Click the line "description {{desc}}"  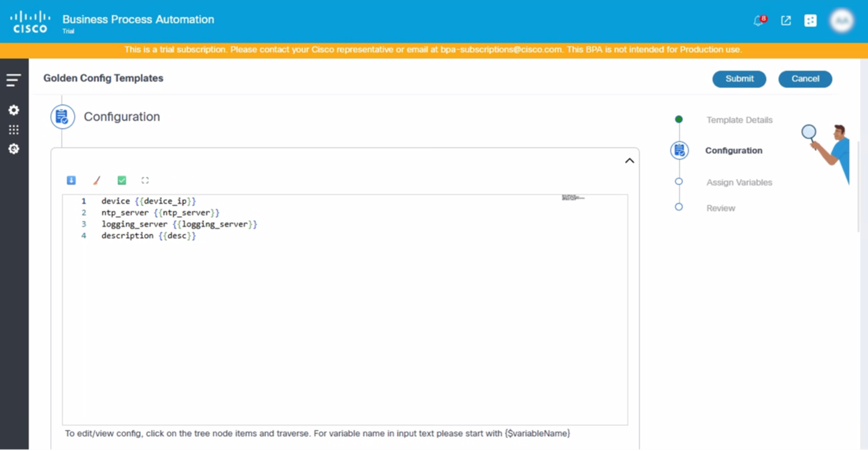148,236
